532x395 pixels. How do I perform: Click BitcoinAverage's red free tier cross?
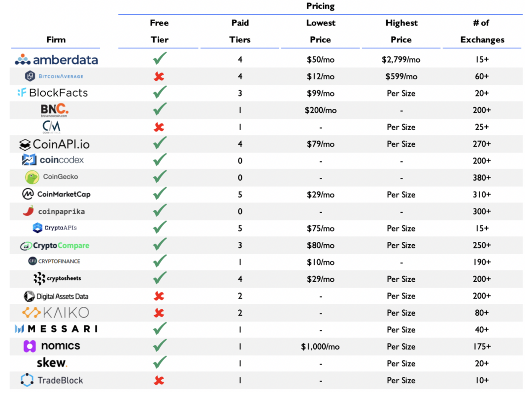pyautogui.click(x=159, y=76)
